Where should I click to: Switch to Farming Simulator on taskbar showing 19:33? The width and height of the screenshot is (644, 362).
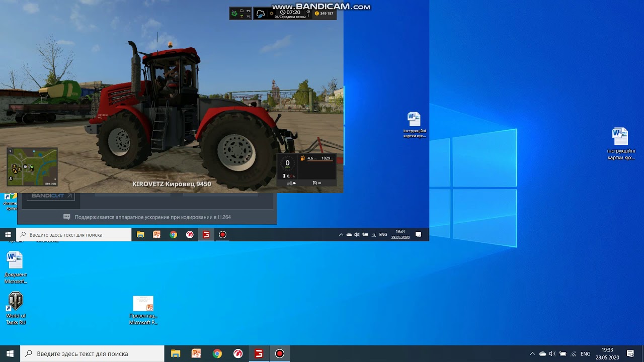(259, 354)
